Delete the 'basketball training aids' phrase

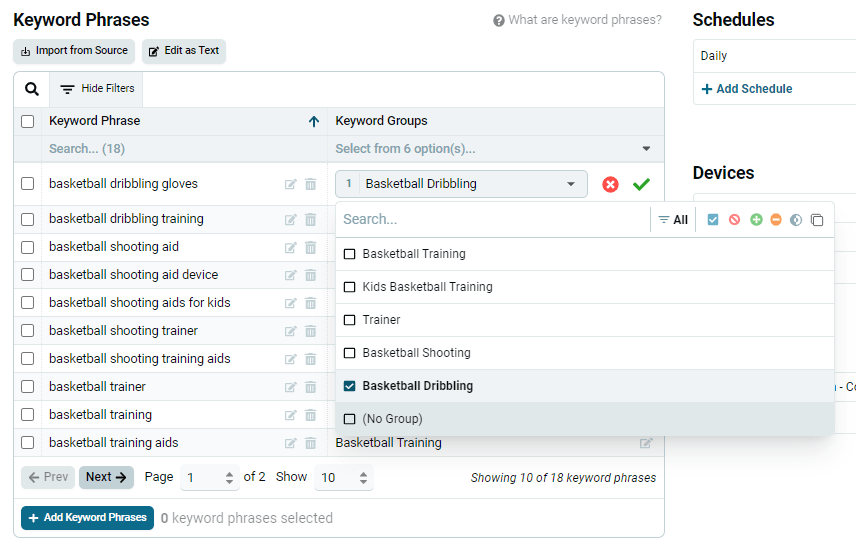coord(311,443)
